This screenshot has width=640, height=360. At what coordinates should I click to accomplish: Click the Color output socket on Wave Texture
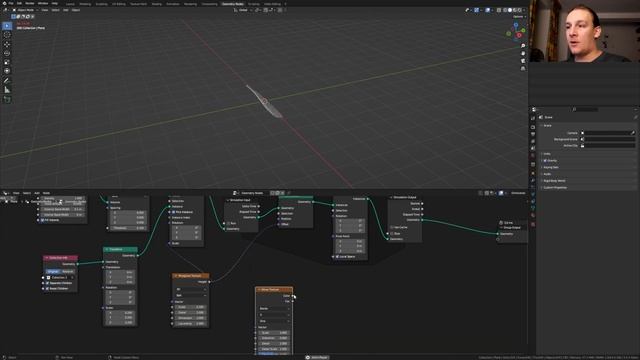293,296
